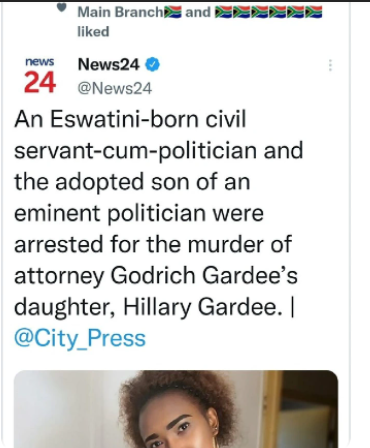Click the heart liked icon above the tweet
The width and height of the screenshot is (370, 448).
coord(61,8)
